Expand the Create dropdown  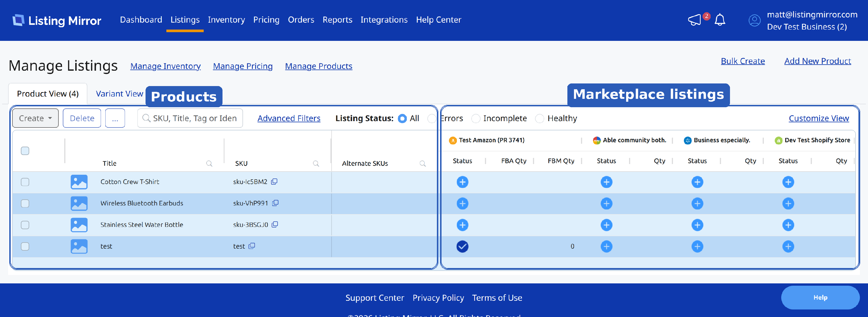pyautogui.click(x=35, y=118)
